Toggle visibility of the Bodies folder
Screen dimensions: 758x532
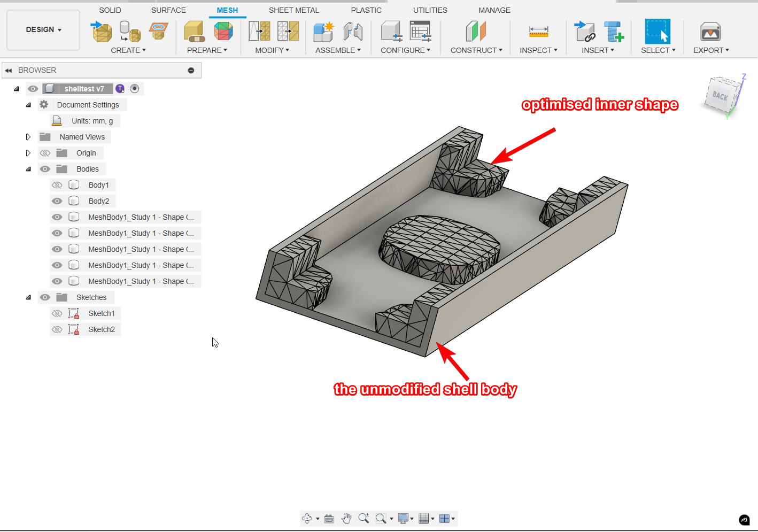45,169
